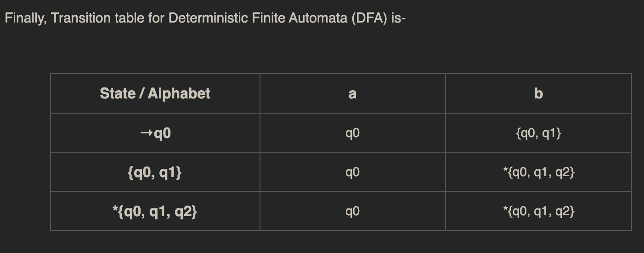The image size is (644, 253).
Task: Click the "State / Alphabet" header cell
Action: point(155,93)
